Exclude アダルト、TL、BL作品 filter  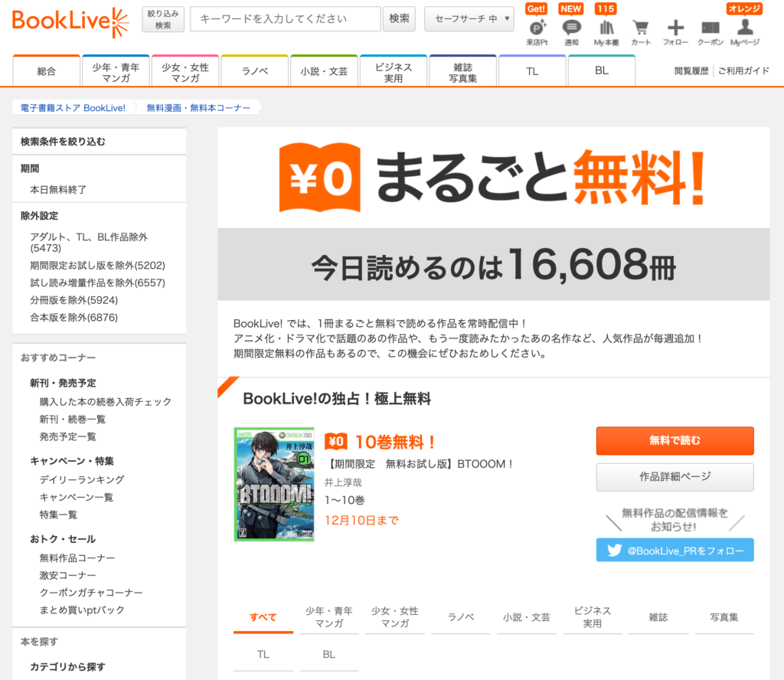pos(89,243)
